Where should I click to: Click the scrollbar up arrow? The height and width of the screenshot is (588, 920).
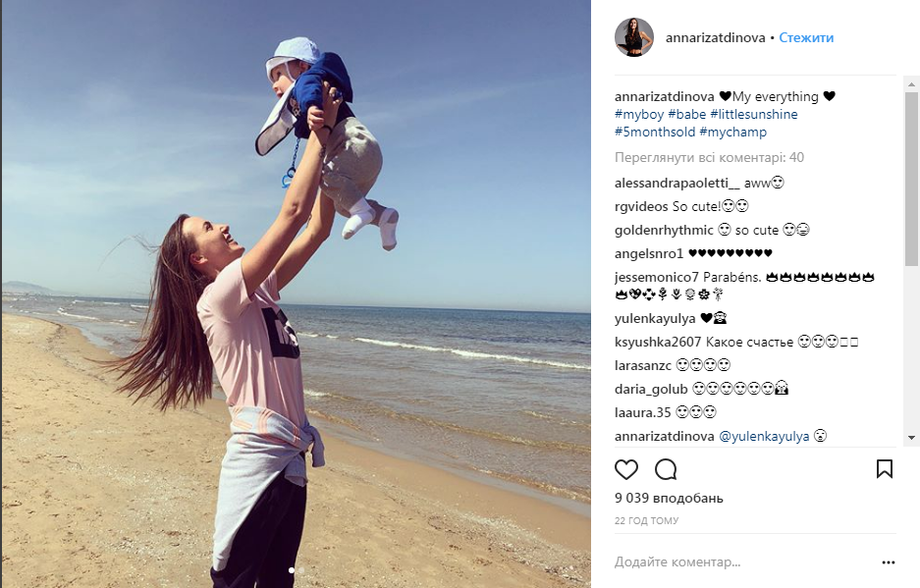[911, 83]
